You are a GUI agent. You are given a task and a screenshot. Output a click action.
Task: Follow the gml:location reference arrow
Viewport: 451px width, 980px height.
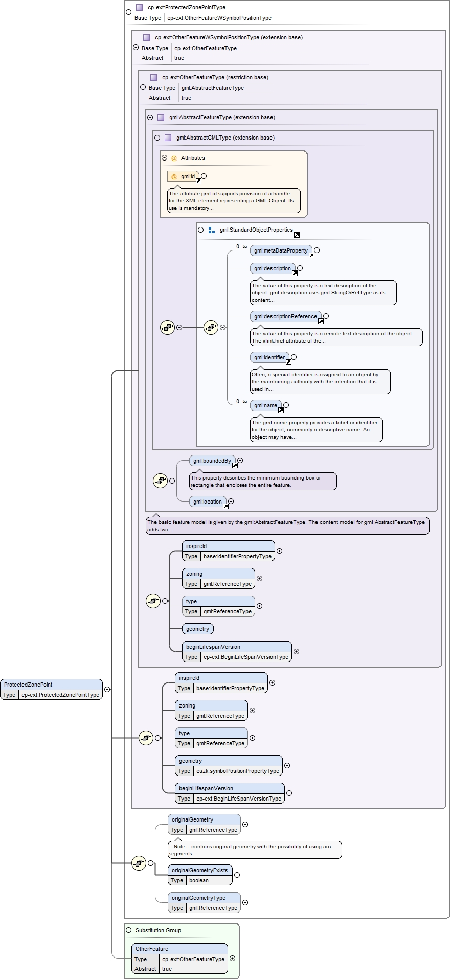tap(225, 506)
